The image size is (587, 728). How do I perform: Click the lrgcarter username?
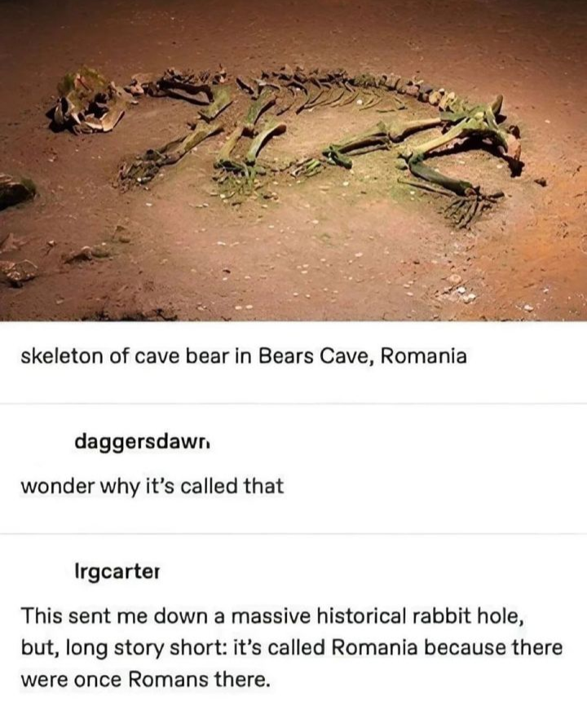[x=117, y=572]
